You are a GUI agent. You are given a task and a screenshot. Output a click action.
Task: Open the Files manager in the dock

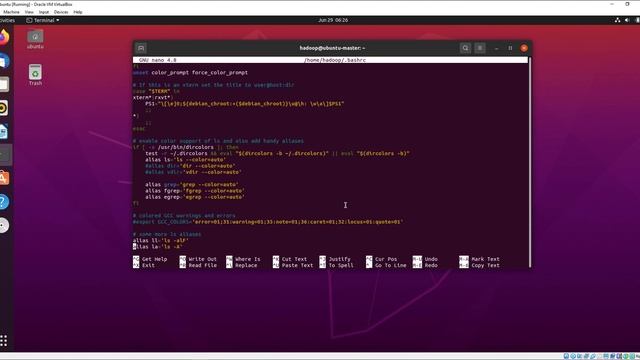(x=3, y=84)
